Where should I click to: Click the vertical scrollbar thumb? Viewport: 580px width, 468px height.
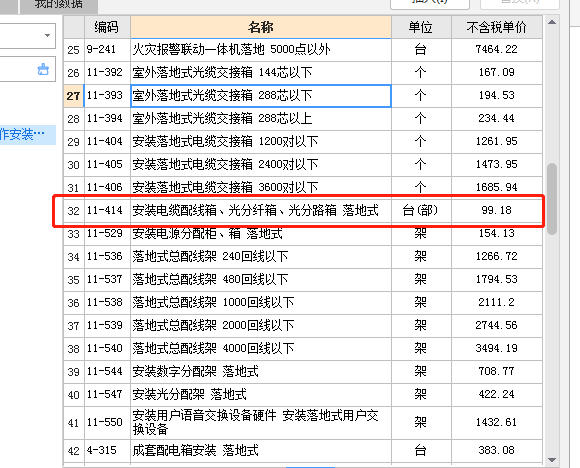point(552,199)
